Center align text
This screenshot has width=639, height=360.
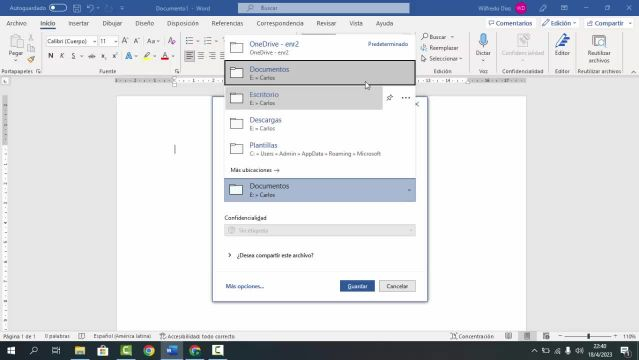point(201,56)
